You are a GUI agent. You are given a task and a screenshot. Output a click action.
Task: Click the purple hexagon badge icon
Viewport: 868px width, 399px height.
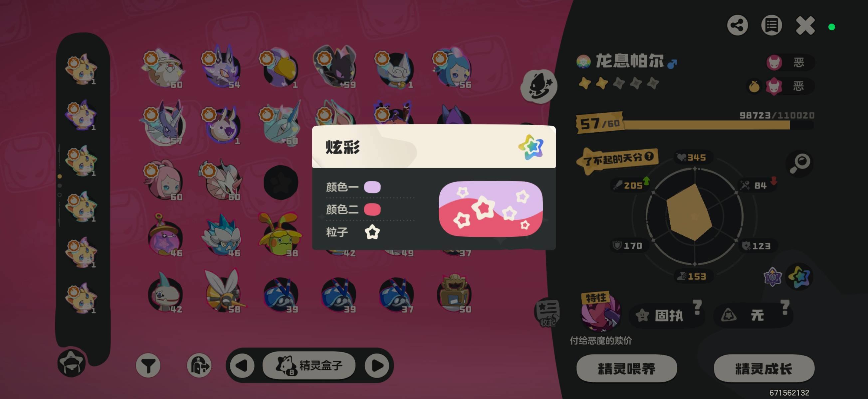coord(772,277)
